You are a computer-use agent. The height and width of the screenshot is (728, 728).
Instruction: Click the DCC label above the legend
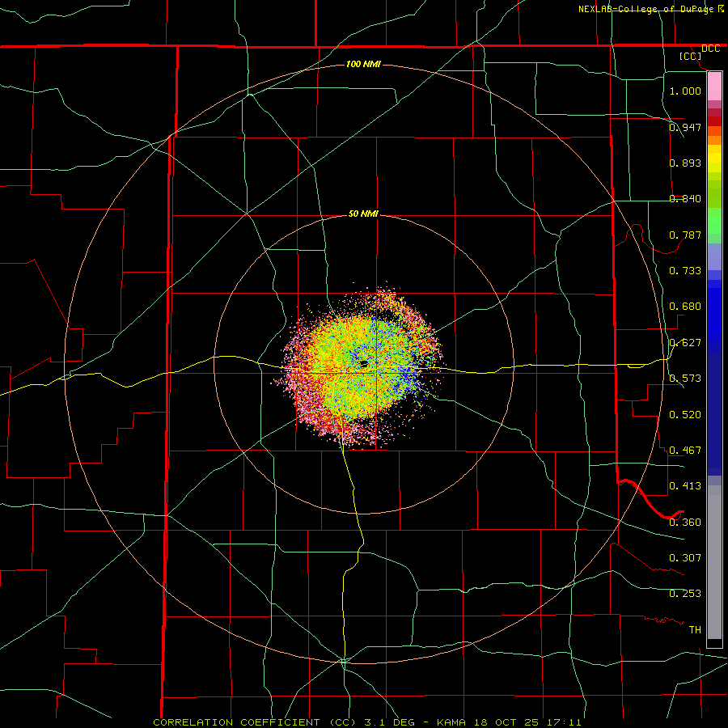[710, 49]
